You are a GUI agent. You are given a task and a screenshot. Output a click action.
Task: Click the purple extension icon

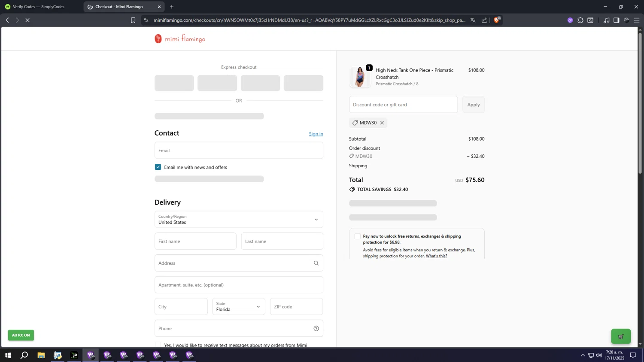click(x=570, y=20)
